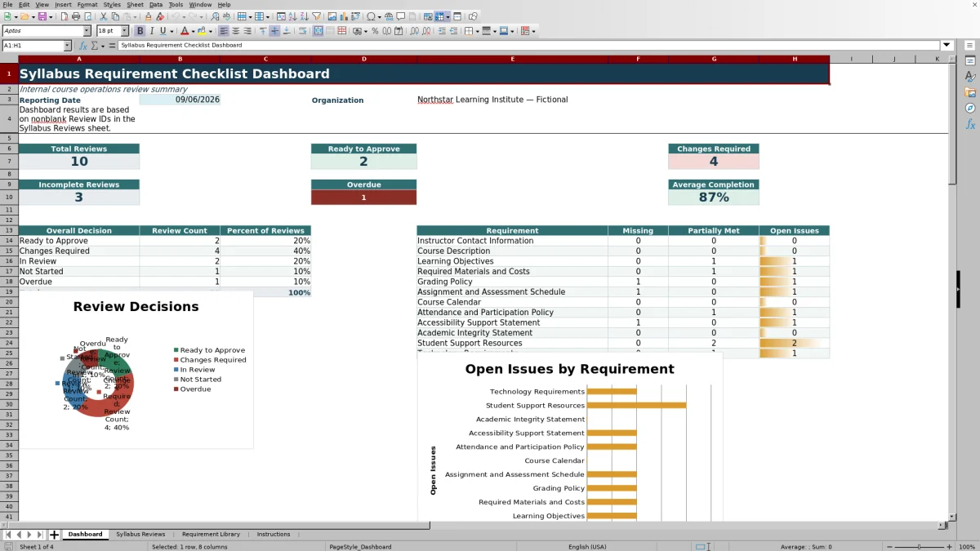Toggle Center Vertically alignment
Viewport: 980px width, 551px height.
click(x=274, y=31)
